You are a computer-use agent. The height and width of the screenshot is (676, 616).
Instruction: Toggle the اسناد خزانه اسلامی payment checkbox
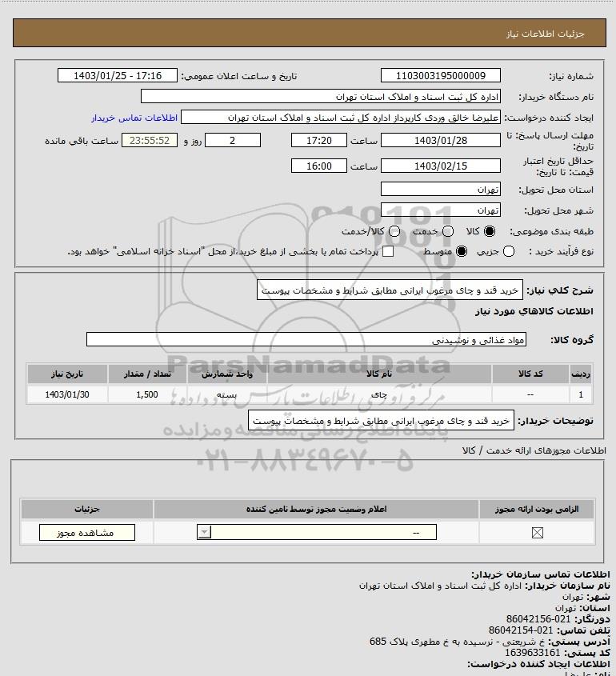tap(388, 251)
